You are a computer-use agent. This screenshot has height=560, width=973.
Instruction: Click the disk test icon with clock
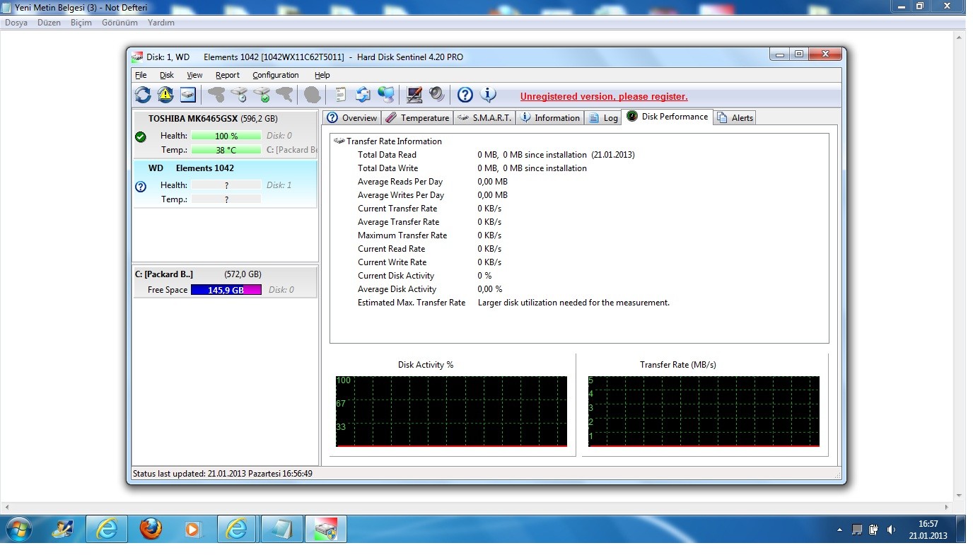pyautogui.click(x=239, y=95)
